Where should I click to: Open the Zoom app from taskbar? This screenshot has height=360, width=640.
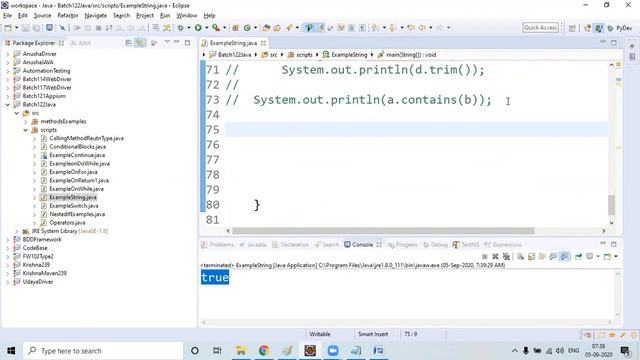click(333, 351)
